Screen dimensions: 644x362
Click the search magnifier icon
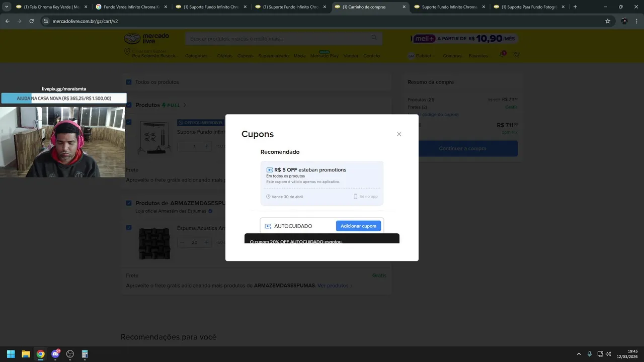[374, 38]
